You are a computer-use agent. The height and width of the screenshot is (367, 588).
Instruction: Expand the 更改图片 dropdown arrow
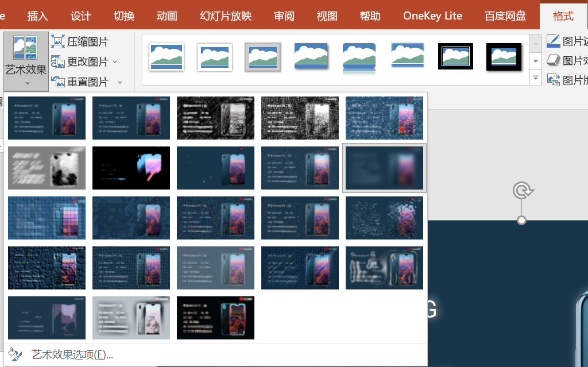click(x=115, y=61)
